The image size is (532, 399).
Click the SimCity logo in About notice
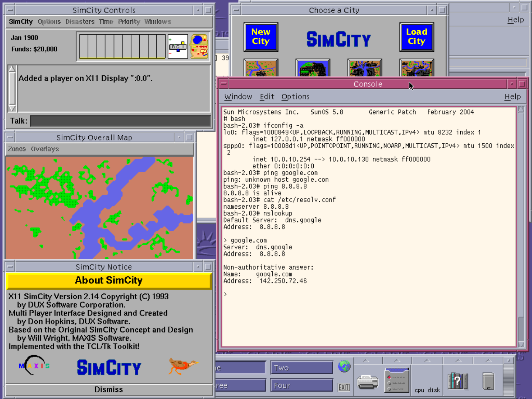[x=109, y=368]
